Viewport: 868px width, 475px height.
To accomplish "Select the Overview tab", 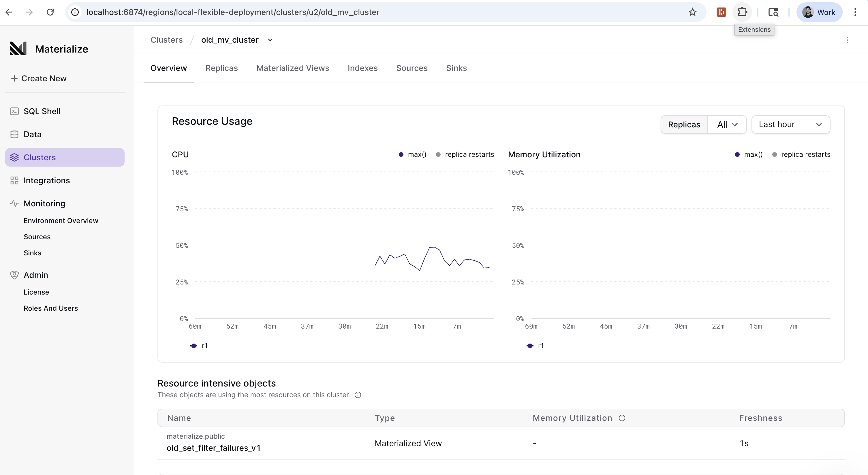I will click(x=168, y=68).
